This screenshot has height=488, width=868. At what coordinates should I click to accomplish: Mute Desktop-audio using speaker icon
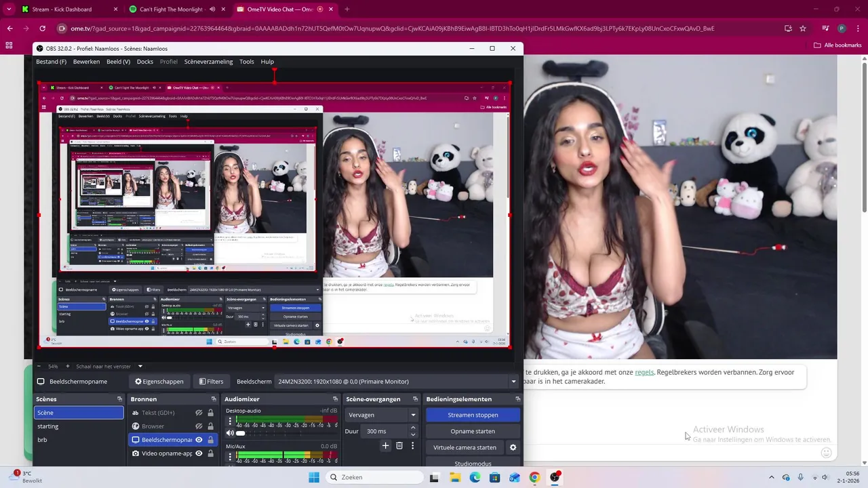(230, 433)
